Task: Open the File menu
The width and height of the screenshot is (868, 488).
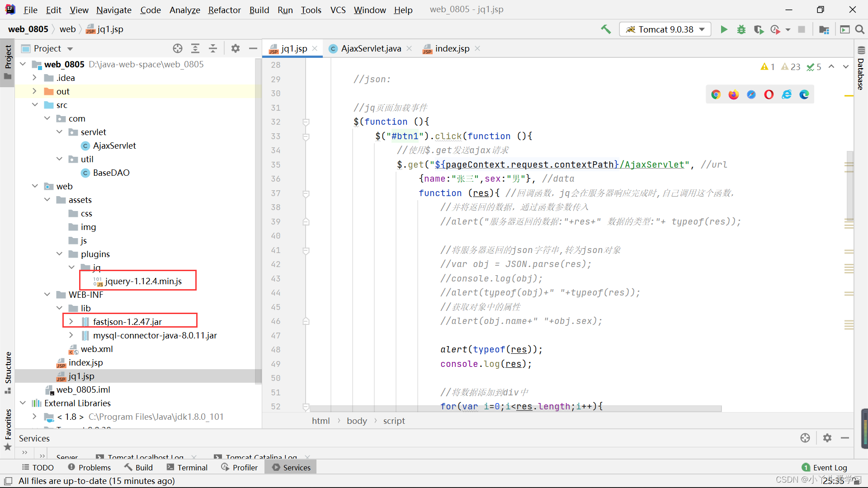Action: pos(30,9)
